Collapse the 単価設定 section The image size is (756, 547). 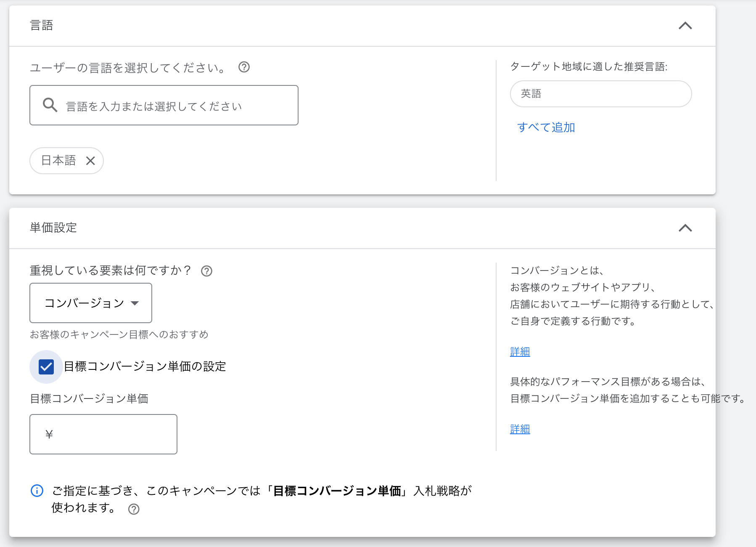[x=685, y=228]
